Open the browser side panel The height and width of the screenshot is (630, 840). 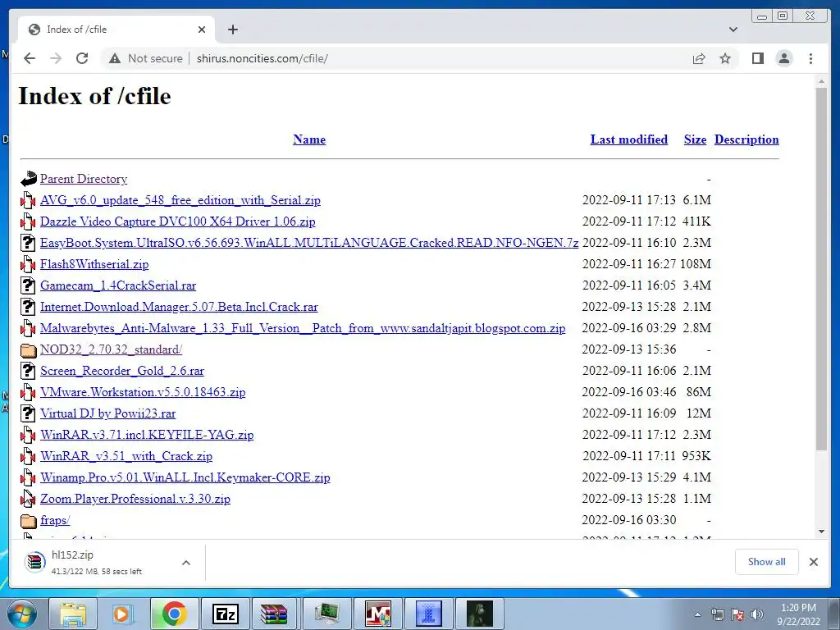point(757,58)
